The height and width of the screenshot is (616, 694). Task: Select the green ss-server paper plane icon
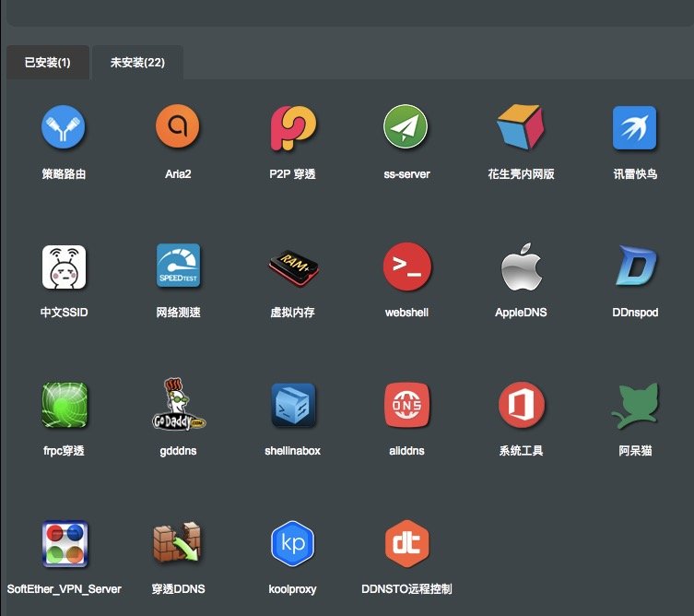[x=406, y=126]
